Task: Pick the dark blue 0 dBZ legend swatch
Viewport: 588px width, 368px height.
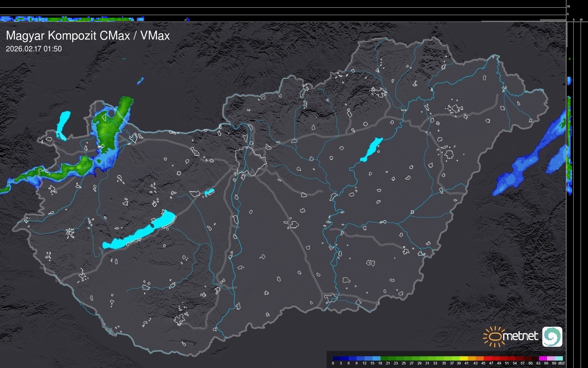Action: (337, 358)
